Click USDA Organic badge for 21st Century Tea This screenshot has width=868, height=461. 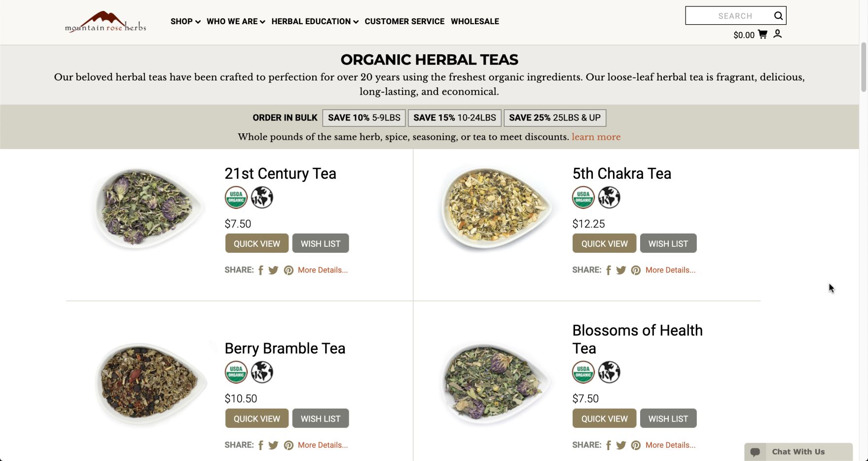[236, 197]
